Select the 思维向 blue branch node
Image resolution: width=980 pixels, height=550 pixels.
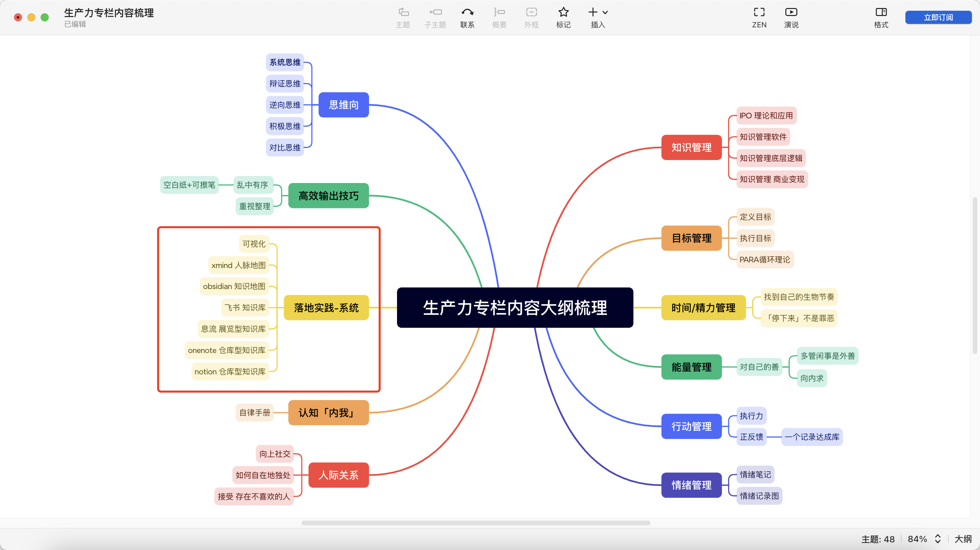point(344,105)
